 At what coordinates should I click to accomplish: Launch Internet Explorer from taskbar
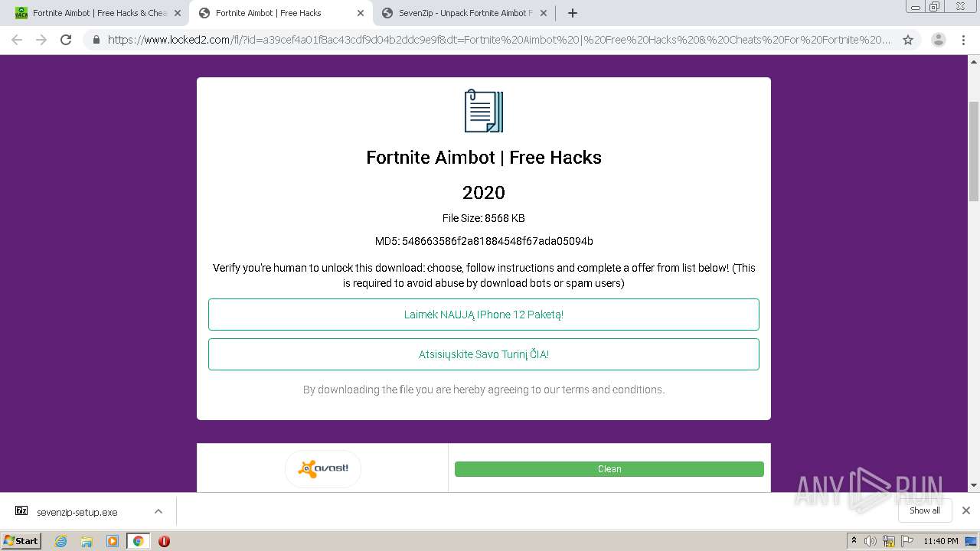61,541
